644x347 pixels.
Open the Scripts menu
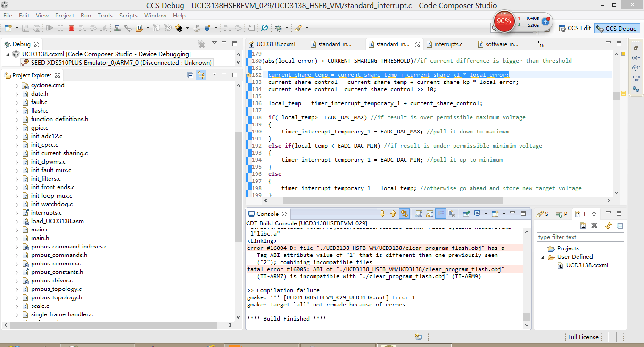(x=128, y=15)
